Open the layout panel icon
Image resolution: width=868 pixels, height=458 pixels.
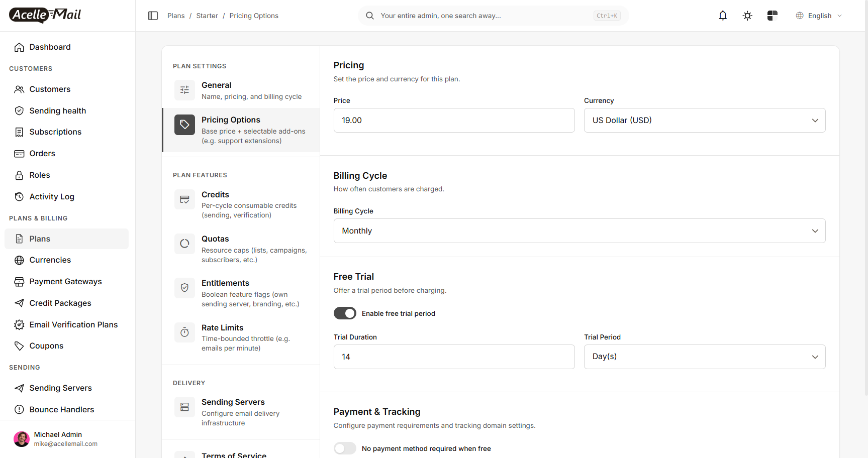tap(773, 16)
